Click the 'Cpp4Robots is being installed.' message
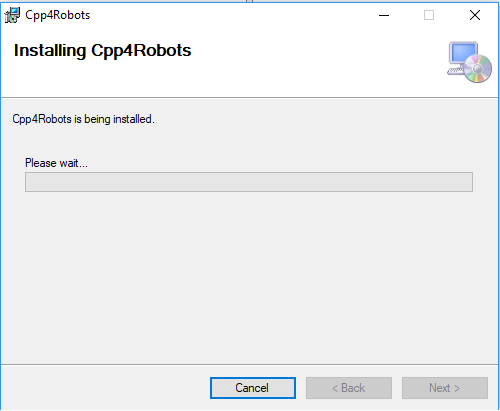The image size is (500, 411). 83,119
